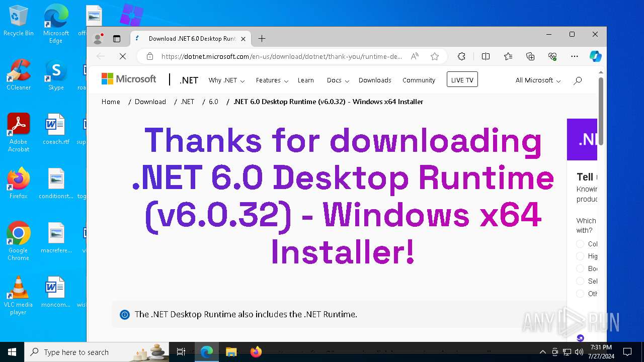Select fourth survey radio option
Viewport: 644px width, 362px height.
580,281
